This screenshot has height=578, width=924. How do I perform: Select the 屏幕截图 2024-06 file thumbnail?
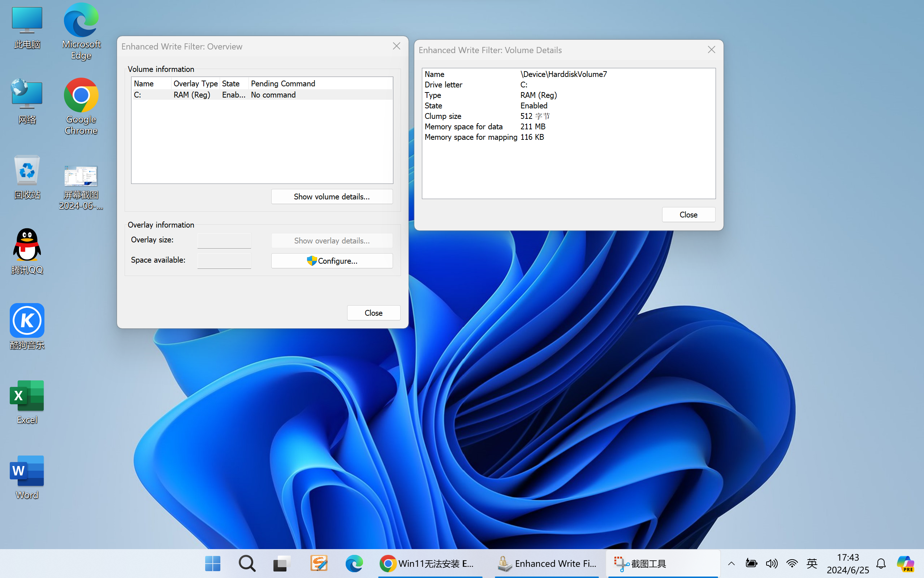[x=81, y=187]
